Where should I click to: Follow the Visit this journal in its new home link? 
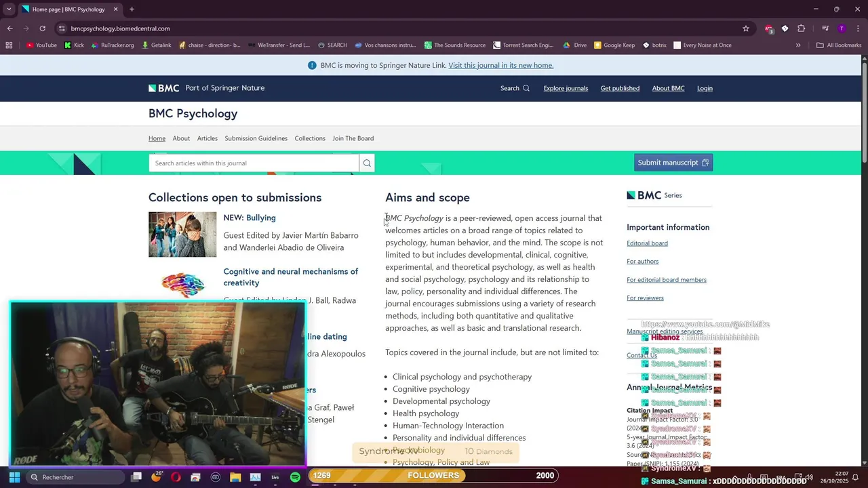(500, 65)
